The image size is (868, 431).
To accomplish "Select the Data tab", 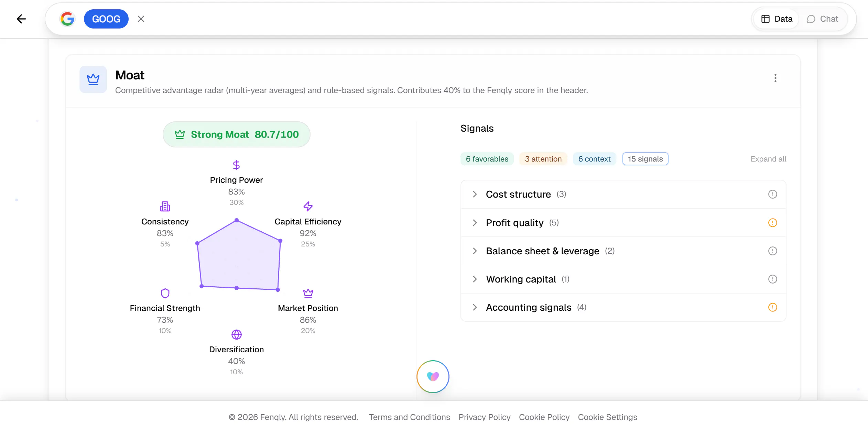I will [776, 19].
